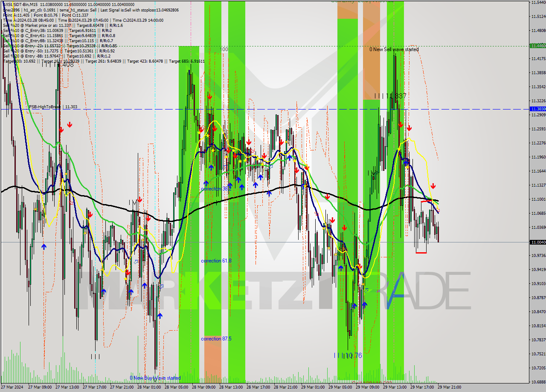This screenshot has width=546, height=392.
Task: Click the 'correction 61.8' label
Action: click(x=216, y=260)
